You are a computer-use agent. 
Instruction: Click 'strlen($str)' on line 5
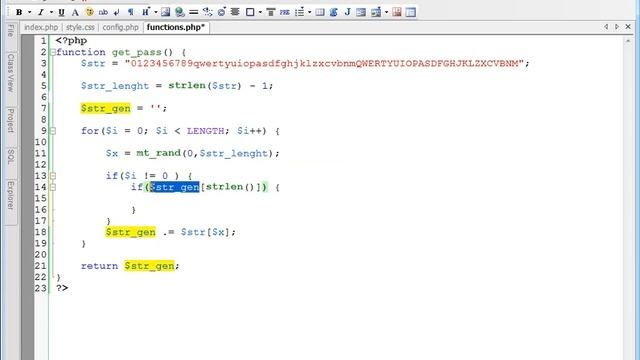click(x=205, y=86)
